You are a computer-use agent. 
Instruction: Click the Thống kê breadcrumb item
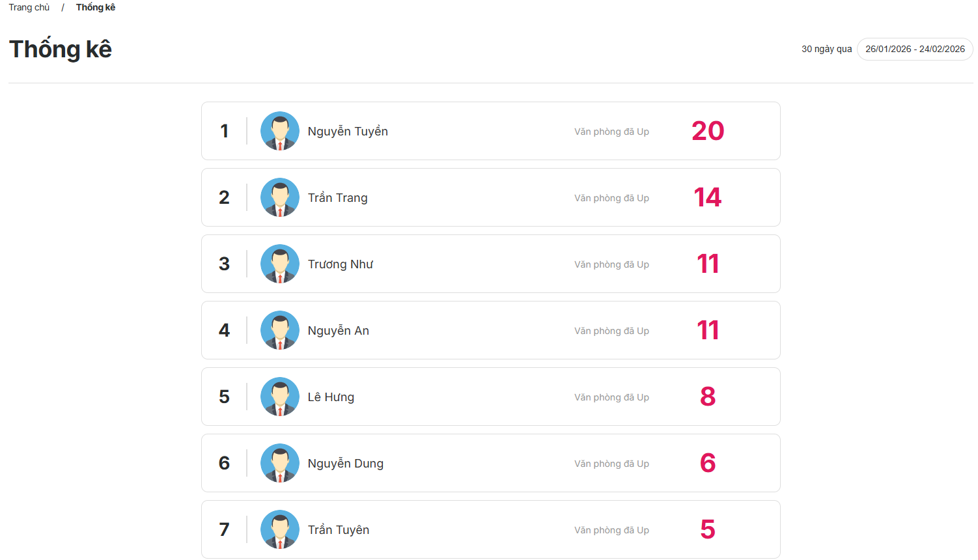coord(96,7)
